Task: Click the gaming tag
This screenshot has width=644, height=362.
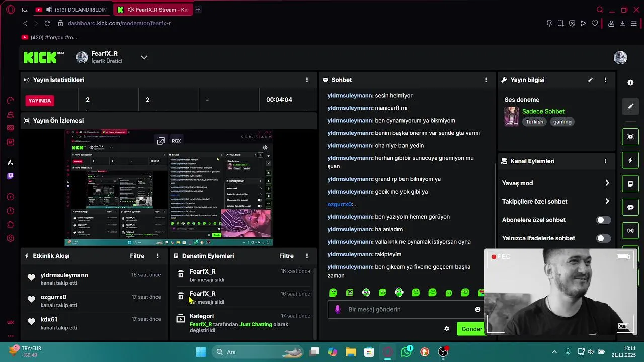Action: click(x=562, y=122)
